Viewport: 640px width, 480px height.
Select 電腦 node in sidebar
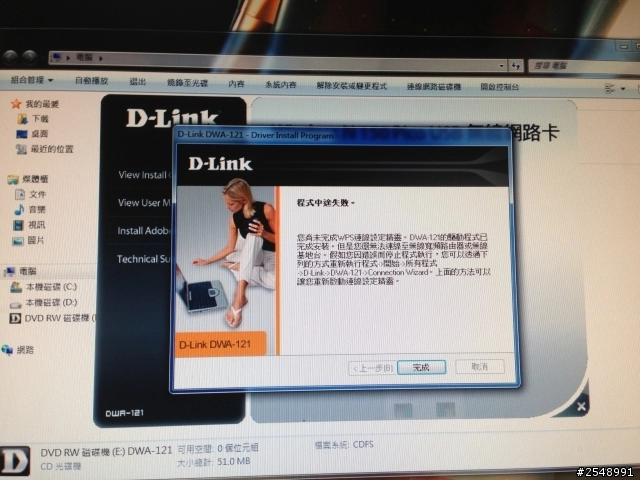pos(28,271)
